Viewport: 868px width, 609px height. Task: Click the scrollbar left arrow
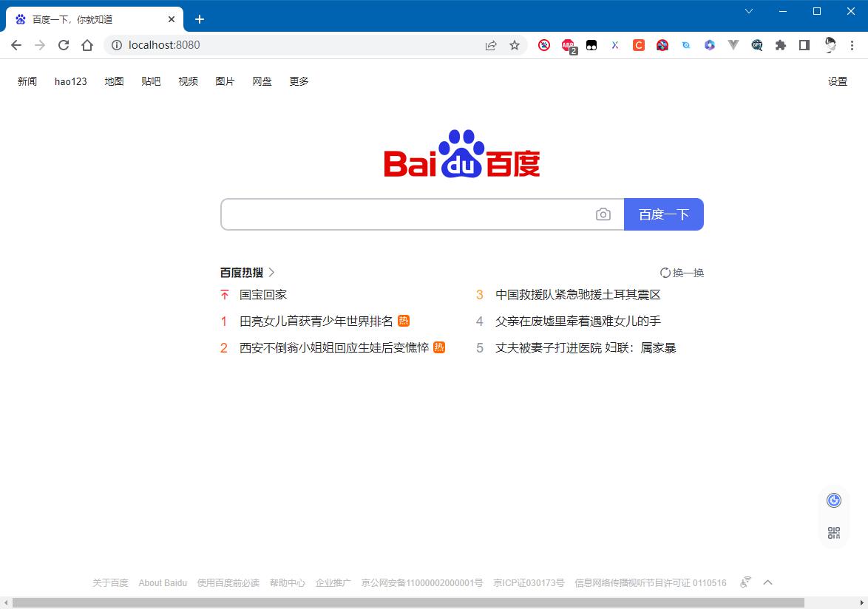click(5, 603)
